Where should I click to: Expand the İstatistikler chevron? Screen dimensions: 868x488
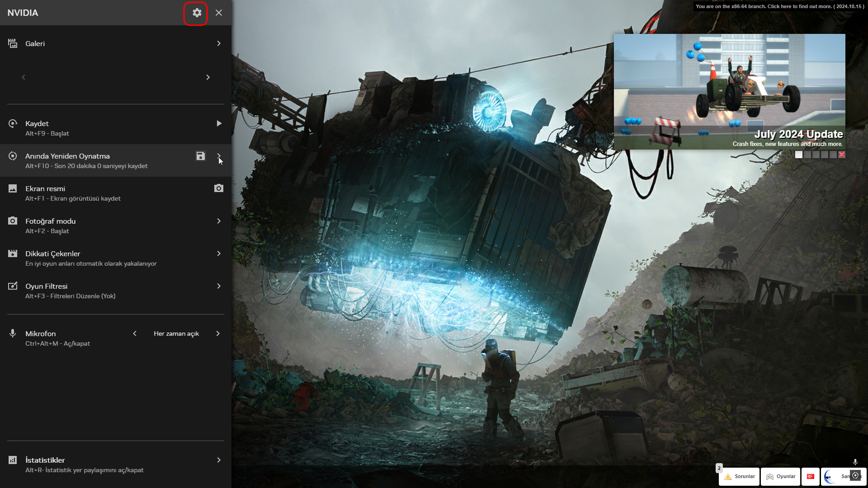pos(219,460)
